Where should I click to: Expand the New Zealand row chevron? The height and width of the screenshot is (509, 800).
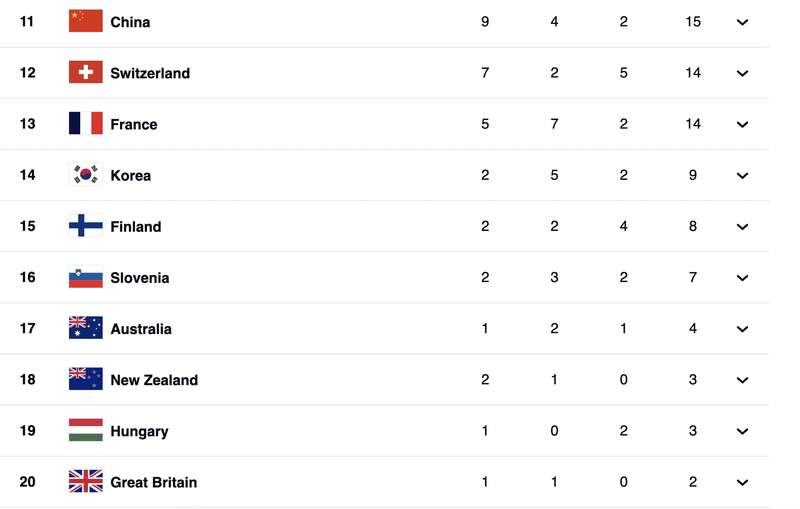pyautogui.click(x=742, y=380)
